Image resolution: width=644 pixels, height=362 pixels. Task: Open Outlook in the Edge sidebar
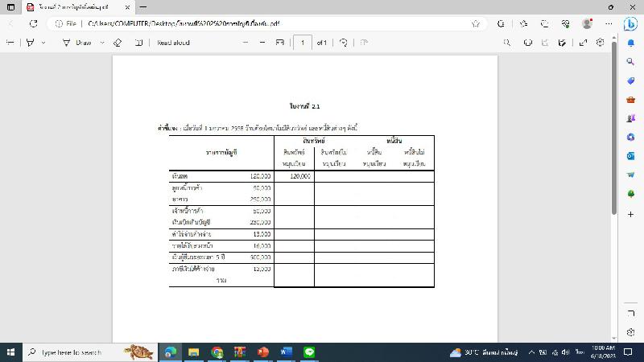(631, 155)
